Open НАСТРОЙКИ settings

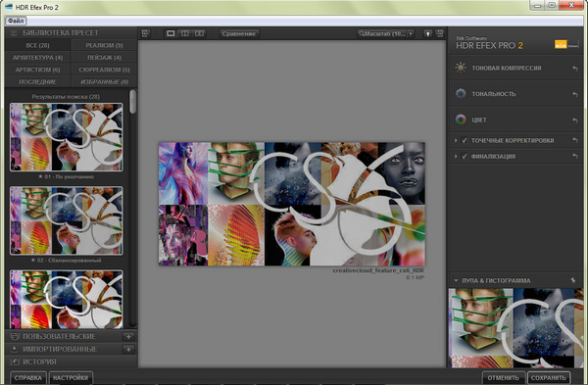click(x=71, y=378)
